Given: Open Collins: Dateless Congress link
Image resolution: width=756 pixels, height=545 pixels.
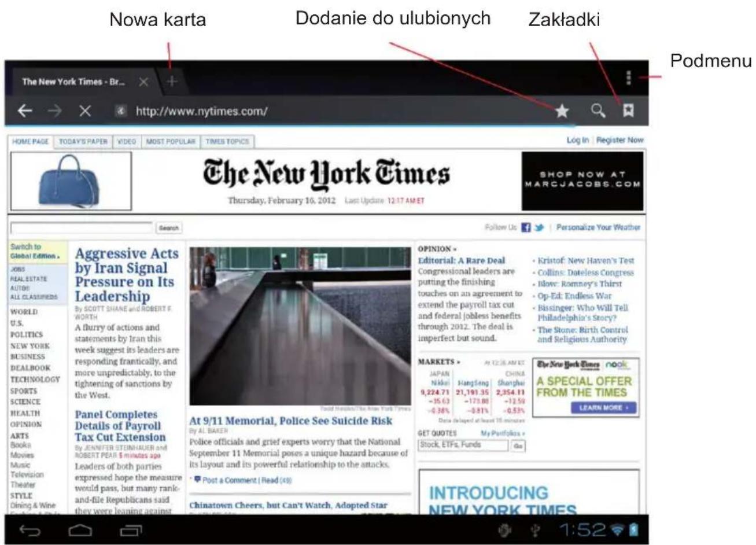Looking at the screenshot, I should [585, 272].
